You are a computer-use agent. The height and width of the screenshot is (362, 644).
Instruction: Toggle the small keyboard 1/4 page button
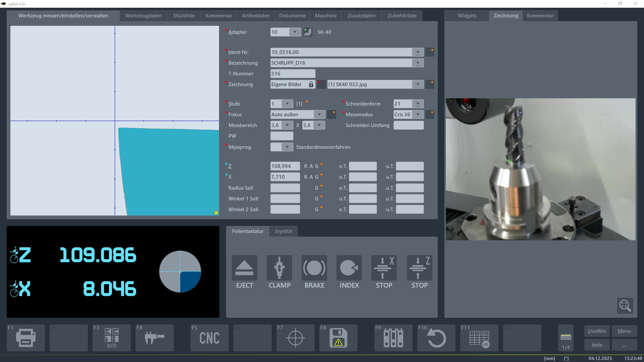coord(566,338)
